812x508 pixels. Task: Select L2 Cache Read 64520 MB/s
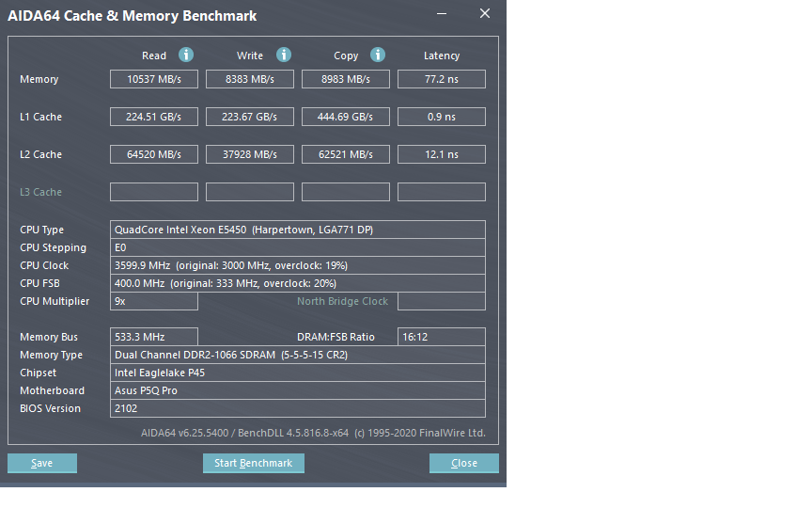(154, 154)
